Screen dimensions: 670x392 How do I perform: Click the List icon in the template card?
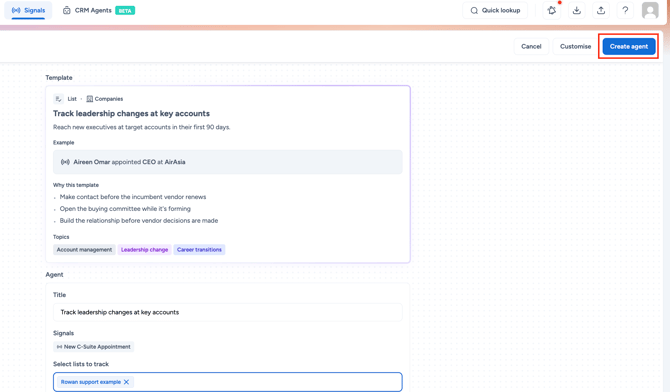[x=59, y=99]
